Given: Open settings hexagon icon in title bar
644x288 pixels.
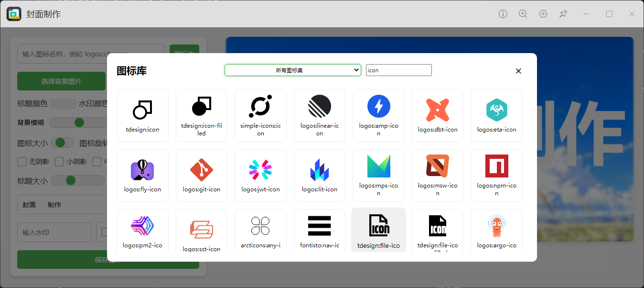Looking at the screenshot, I should click(543, 14).
